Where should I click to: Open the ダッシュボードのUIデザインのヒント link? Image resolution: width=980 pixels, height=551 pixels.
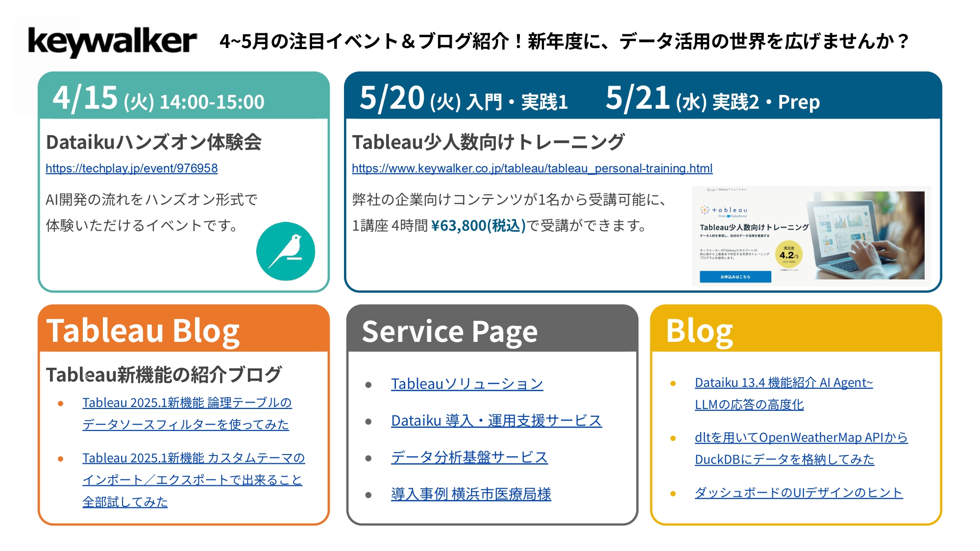pos(799,492)
